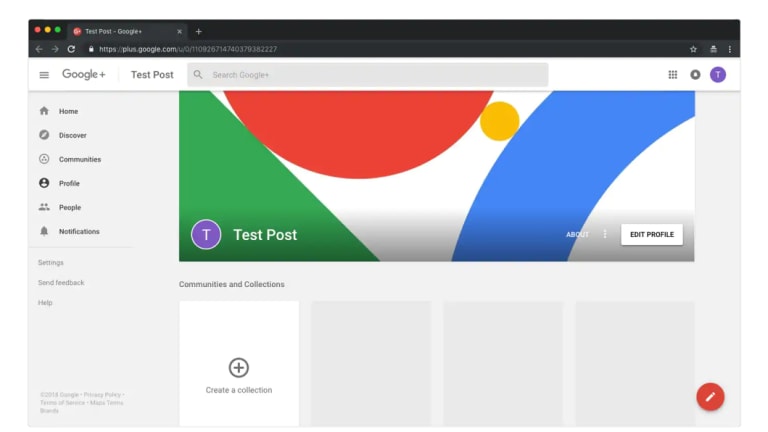Bookmark this page with star icon
The image size is (768, 432).
(x=693, y=49)
